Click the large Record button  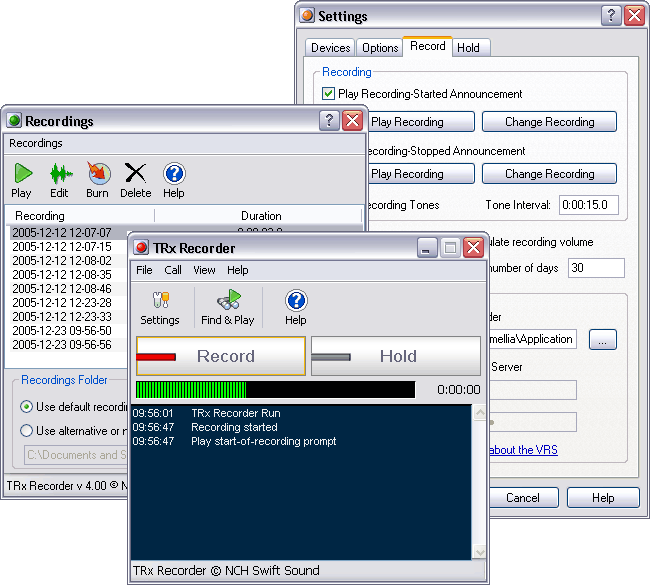click(x=221, y=356)
